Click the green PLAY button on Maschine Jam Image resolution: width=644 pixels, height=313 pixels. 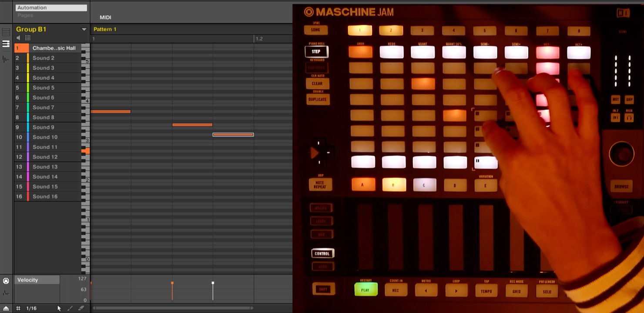tap(366, 290)
